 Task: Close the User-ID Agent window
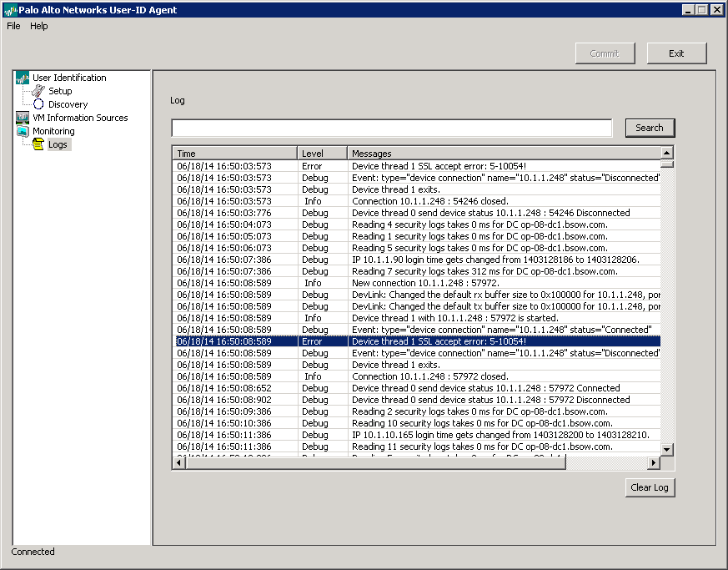716,10
